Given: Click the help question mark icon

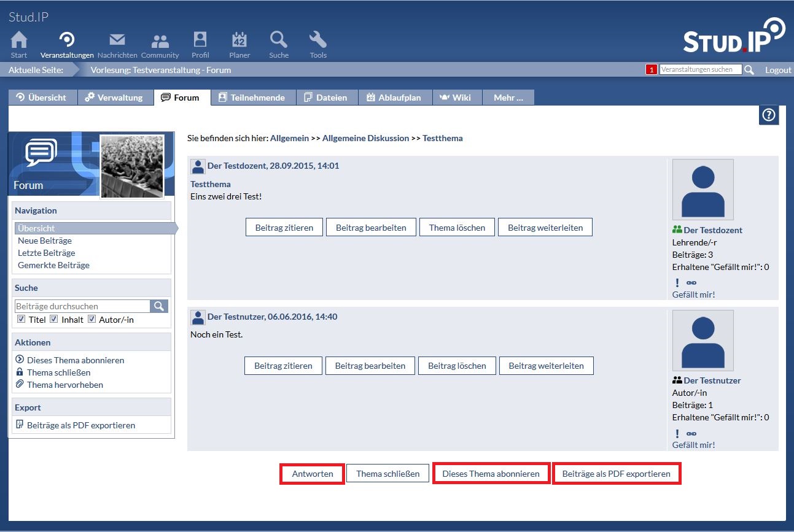Looking at the screenshot, I should 768,115.
